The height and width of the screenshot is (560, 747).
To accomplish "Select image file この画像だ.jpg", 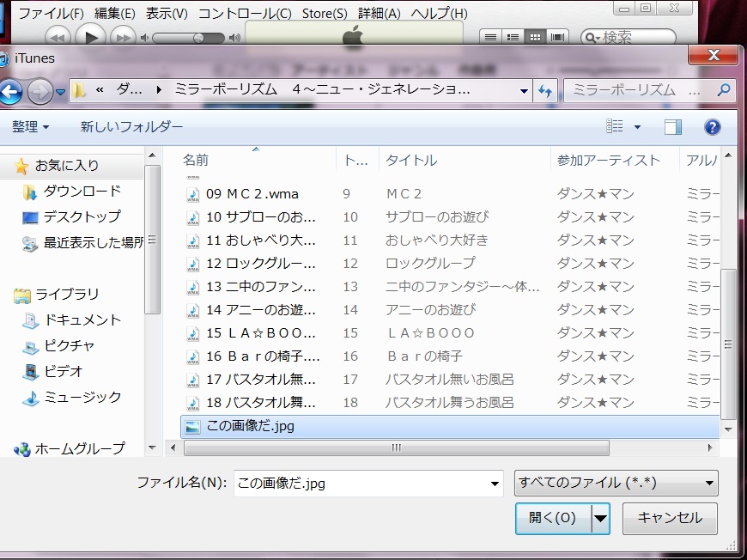I will point(450,426).
